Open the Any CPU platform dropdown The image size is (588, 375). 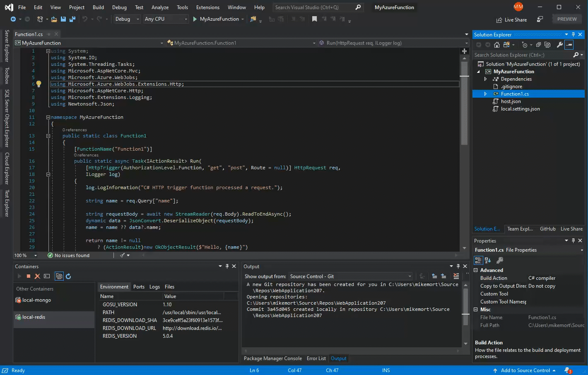pyautogui.click(x=186, y=19)
